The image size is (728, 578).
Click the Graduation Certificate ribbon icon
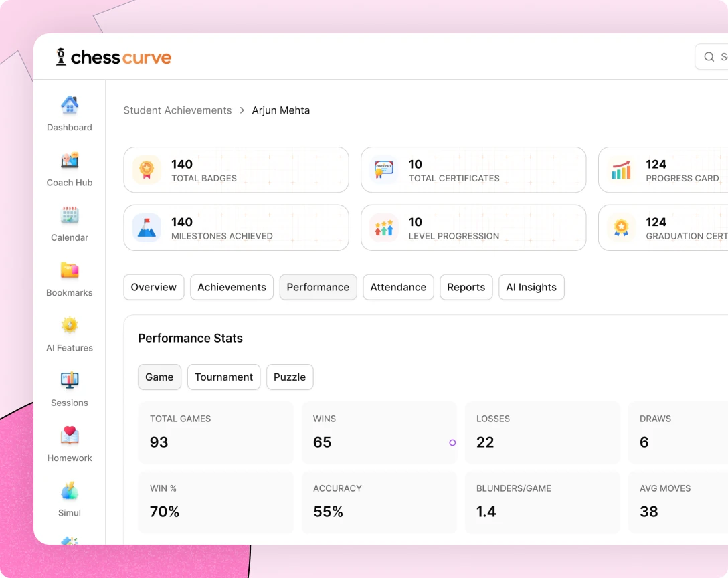[x=621, y=228]
